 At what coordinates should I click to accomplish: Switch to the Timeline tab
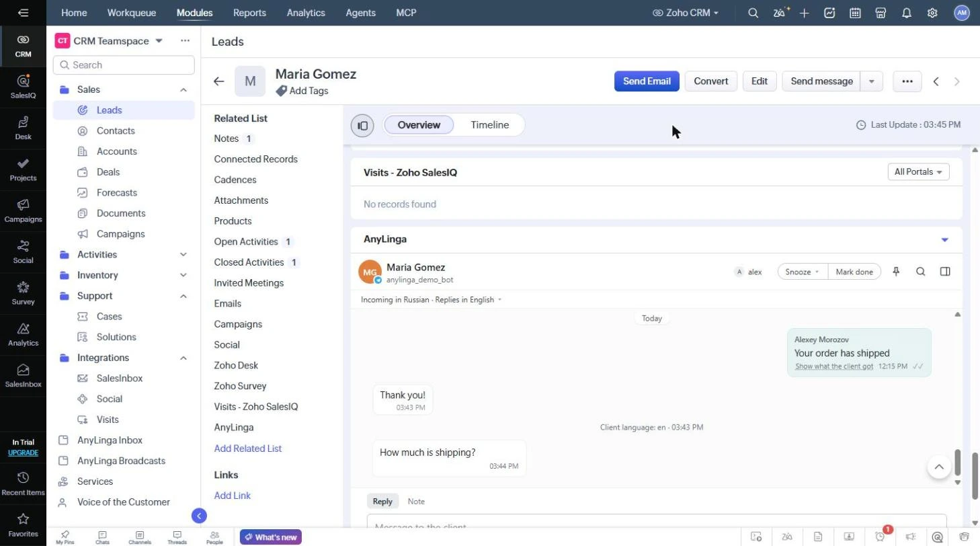pyautogui.click(x=489, y=125)
